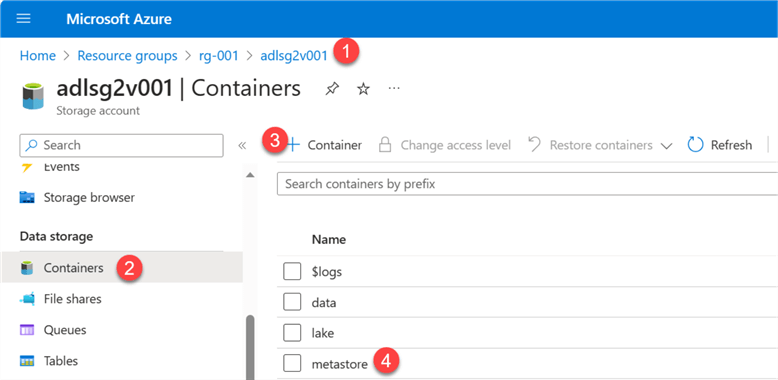Open Queues from the sidebar
The height and width of the screenshot is (380, 778).
tap(65, 330)
